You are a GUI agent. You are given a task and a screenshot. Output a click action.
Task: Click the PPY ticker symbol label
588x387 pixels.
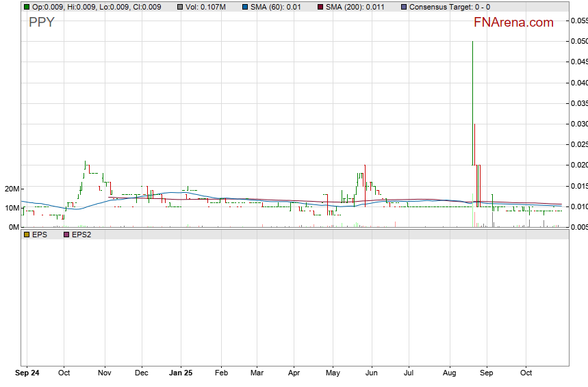[x=41, y=23]
